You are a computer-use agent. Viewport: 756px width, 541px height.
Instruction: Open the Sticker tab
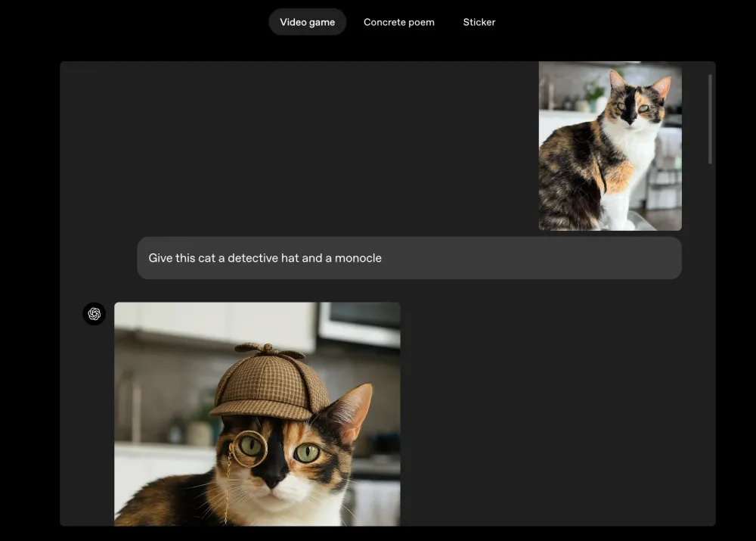pos(479,22)
